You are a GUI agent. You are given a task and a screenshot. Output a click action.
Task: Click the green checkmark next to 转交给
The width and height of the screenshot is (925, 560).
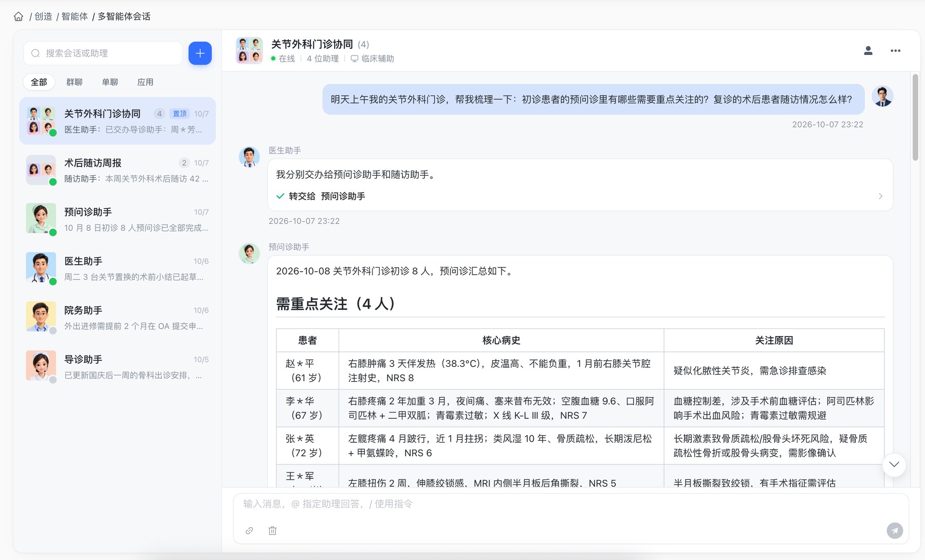(x=280, y=196)
